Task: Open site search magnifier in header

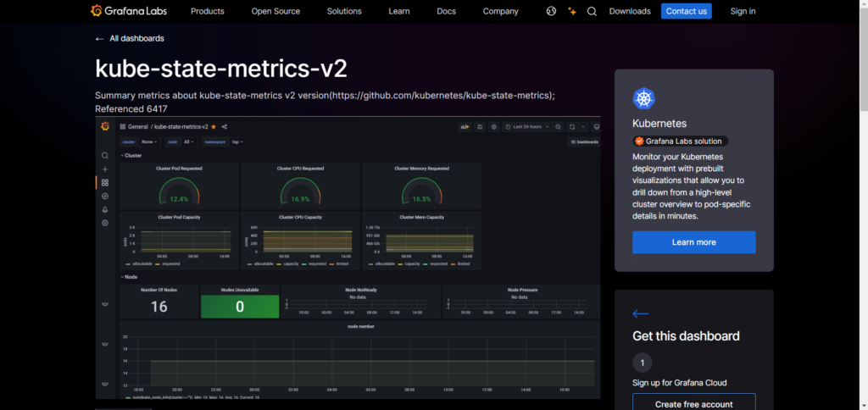Action: (x=592, y=11)
